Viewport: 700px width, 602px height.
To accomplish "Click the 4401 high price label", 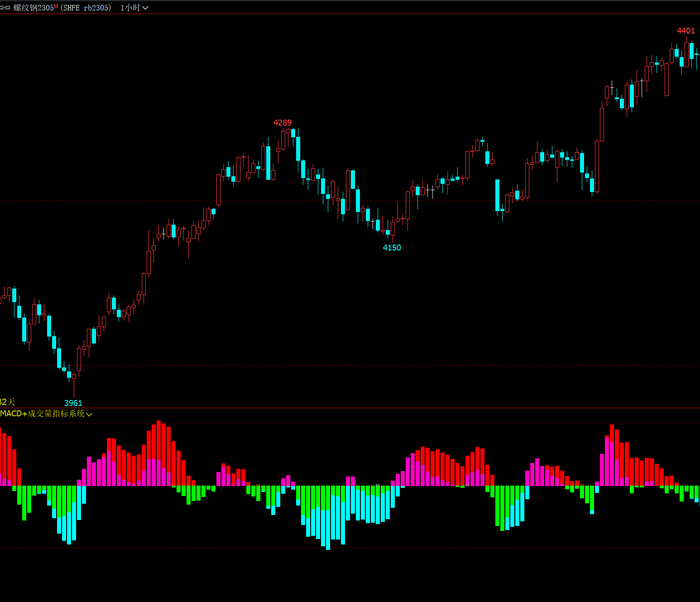I will 686,31.
